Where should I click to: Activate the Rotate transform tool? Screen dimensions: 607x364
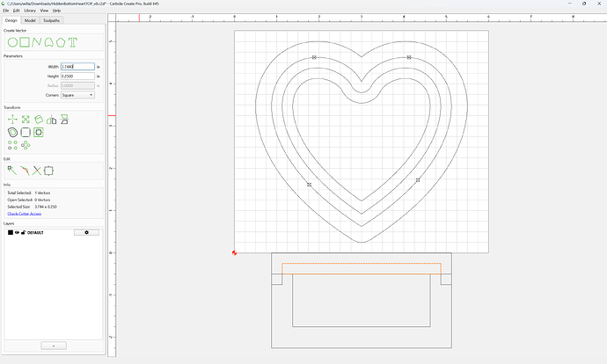(39, 120)
